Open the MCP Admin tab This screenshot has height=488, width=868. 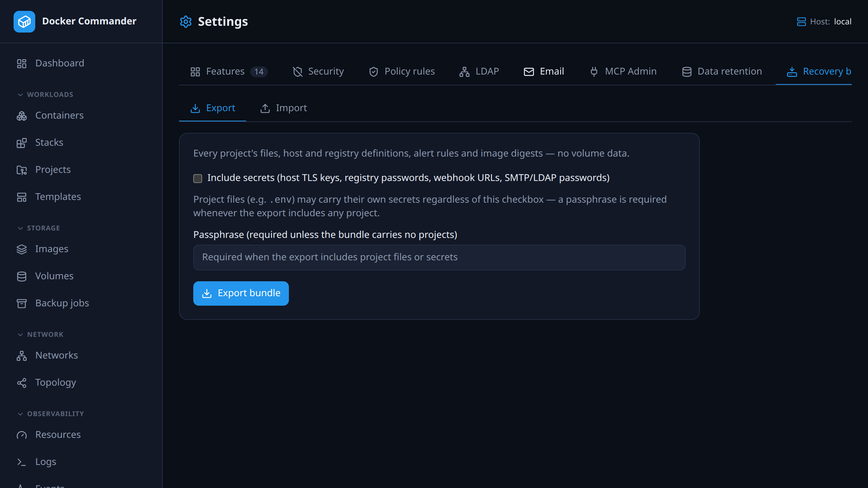click(x=623, y=72)
